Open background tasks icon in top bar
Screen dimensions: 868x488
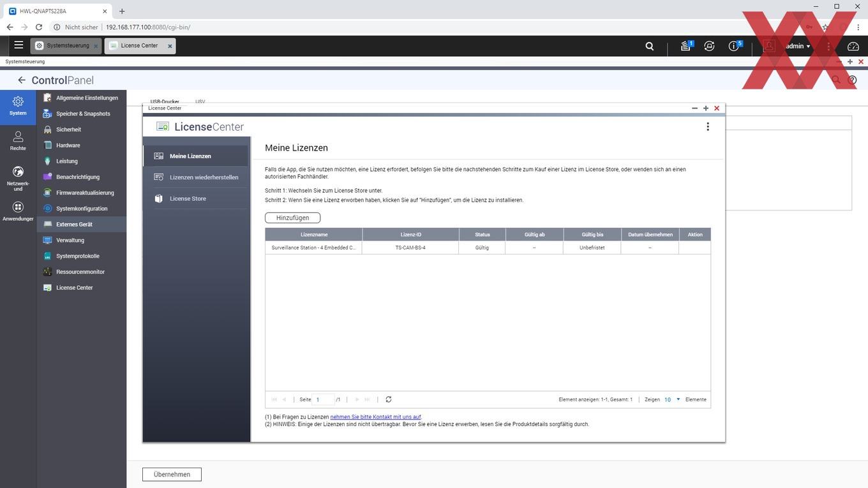pyautogui.click(x=686, y=46)
